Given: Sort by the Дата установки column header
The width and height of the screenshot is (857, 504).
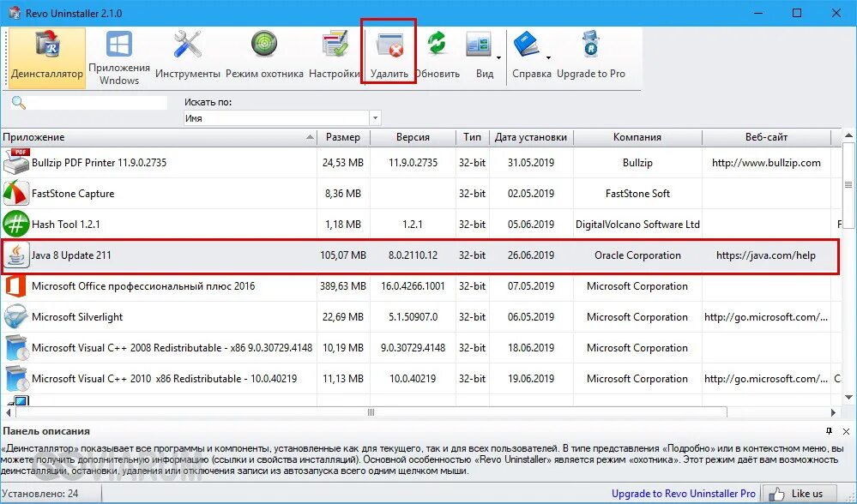Looking at the screenshot, I should point(531,137).
